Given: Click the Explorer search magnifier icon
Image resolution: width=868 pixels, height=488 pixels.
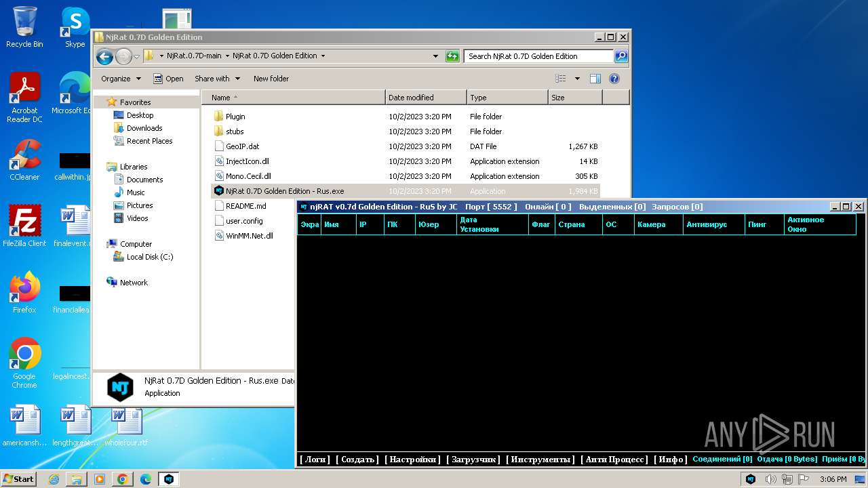Looking at the screenshot, I should pyautogui.click(x=620, y=56).
